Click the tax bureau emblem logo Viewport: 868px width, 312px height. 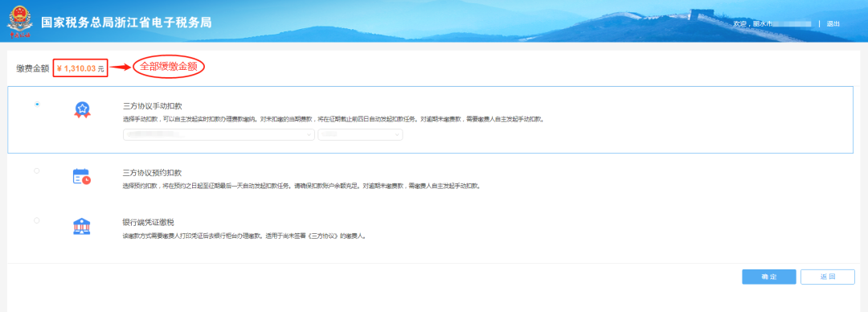coord(19,23)
